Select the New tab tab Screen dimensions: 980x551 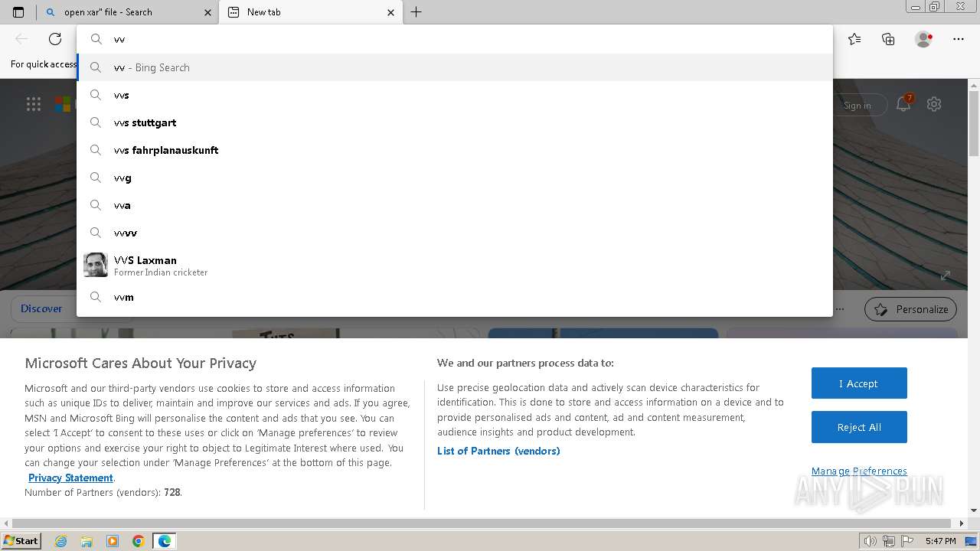(310, 12)
